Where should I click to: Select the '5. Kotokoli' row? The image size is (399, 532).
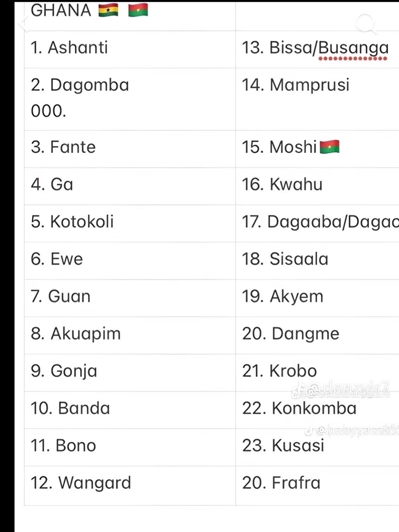[72, 222]
